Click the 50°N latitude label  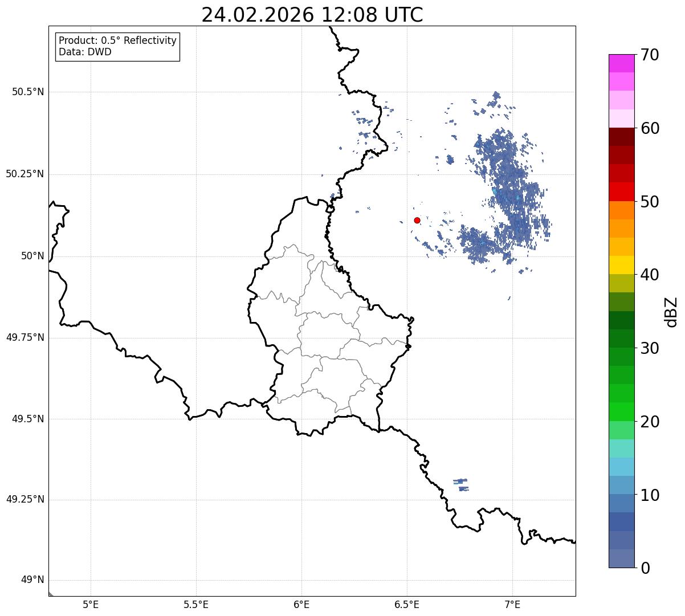(x=32, y=256)
